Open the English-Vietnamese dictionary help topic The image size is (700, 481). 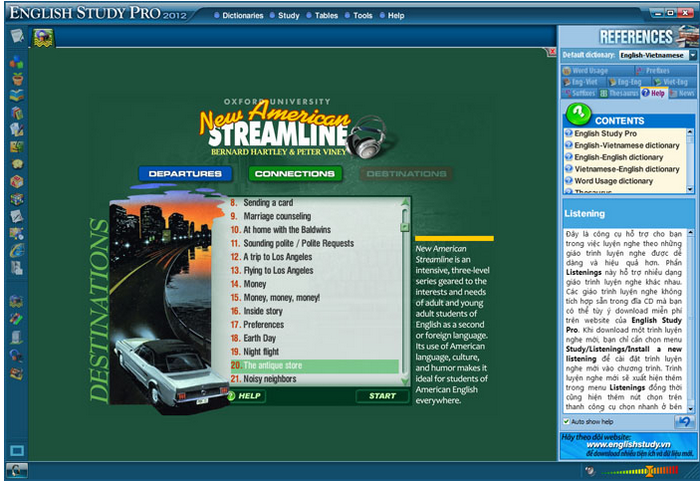625,145
